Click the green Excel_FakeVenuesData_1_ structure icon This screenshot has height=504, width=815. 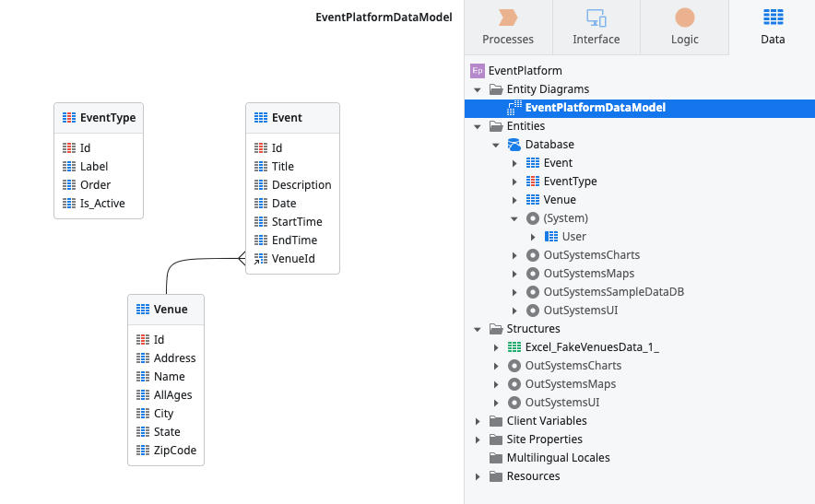[514, 347]
